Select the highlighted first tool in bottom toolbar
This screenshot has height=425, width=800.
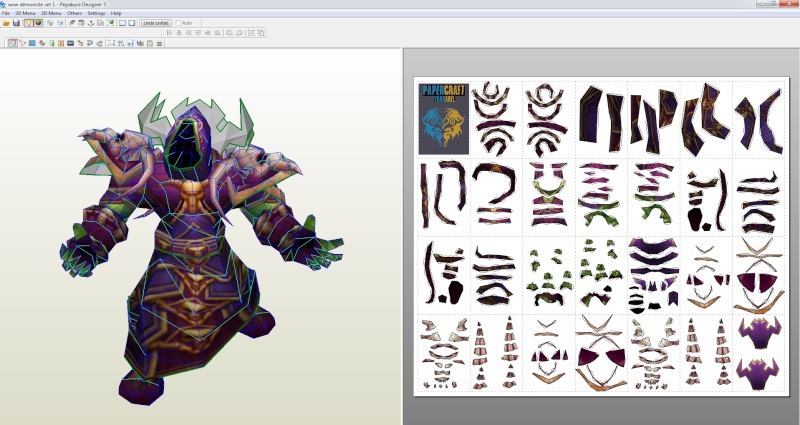tap(13, 43)
